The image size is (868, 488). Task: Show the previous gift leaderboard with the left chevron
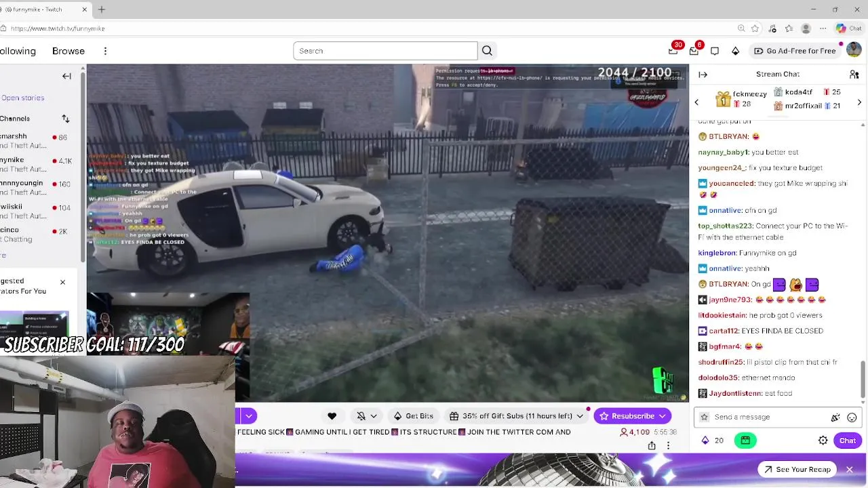tap(696, 102)
